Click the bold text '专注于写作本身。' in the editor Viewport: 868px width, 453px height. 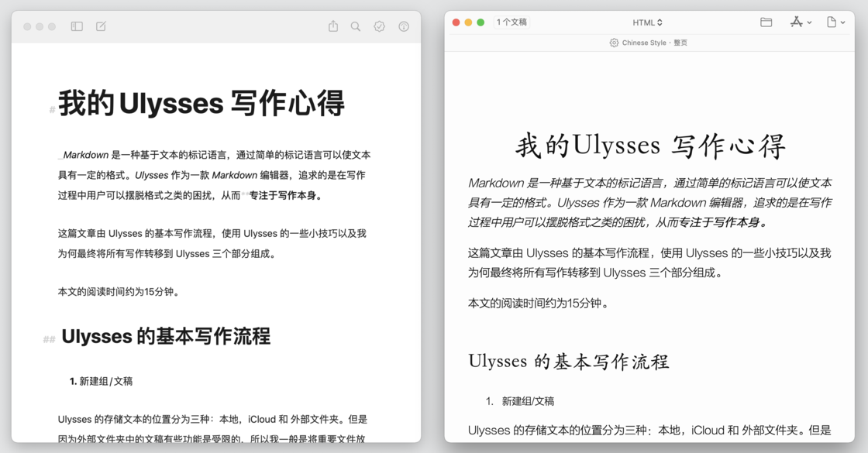point(286,196)
